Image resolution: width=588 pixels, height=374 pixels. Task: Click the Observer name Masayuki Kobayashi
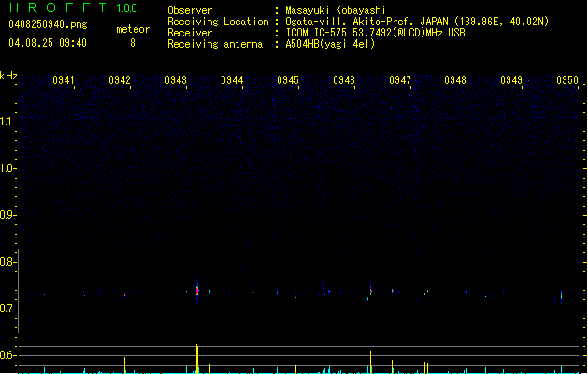coord(336,10)
